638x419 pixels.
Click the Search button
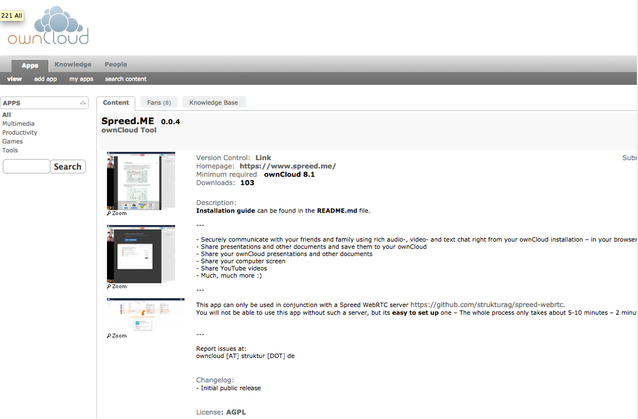point(68,166)
